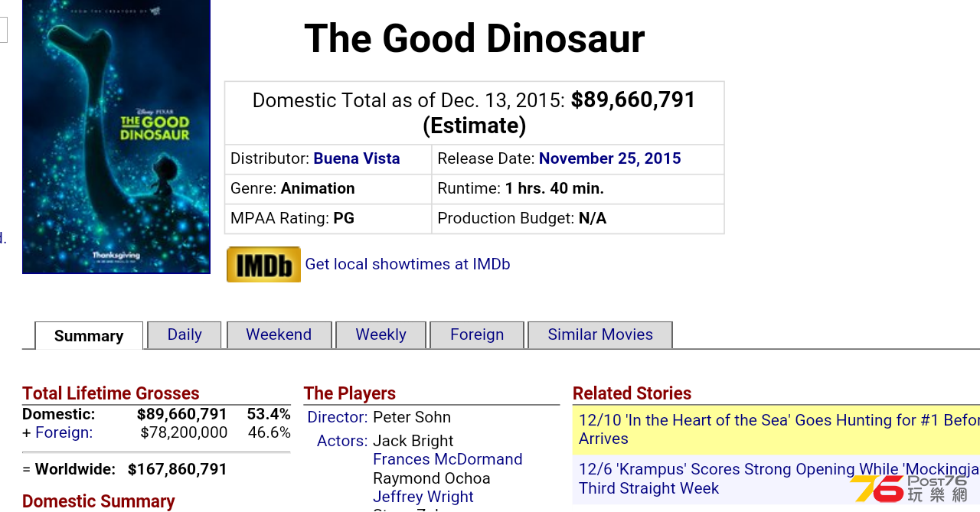The image size is (980, 512).
Task: Click the partially visible input box at left edge
Action: point(4,30)
